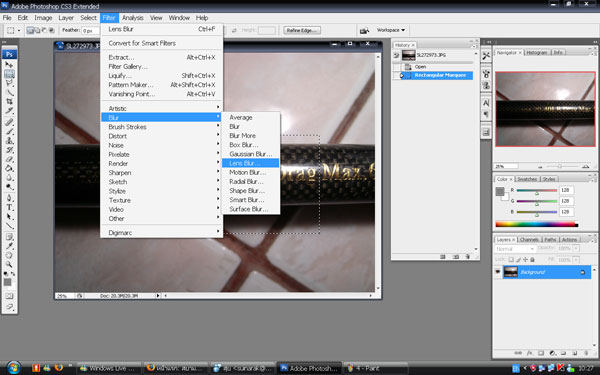Set history brush source for SL272973.JPG snapshot
600x375 pixels.
(396, 55)
